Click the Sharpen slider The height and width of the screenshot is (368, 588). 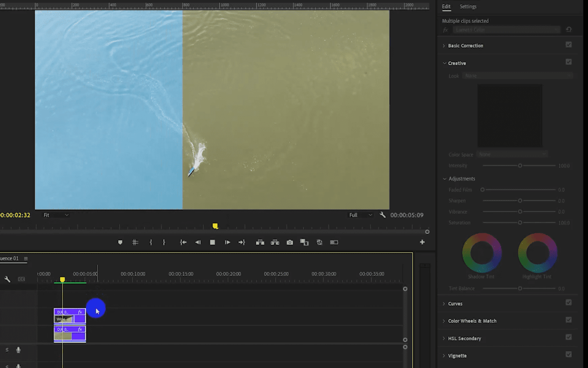[x=519, y=201]
